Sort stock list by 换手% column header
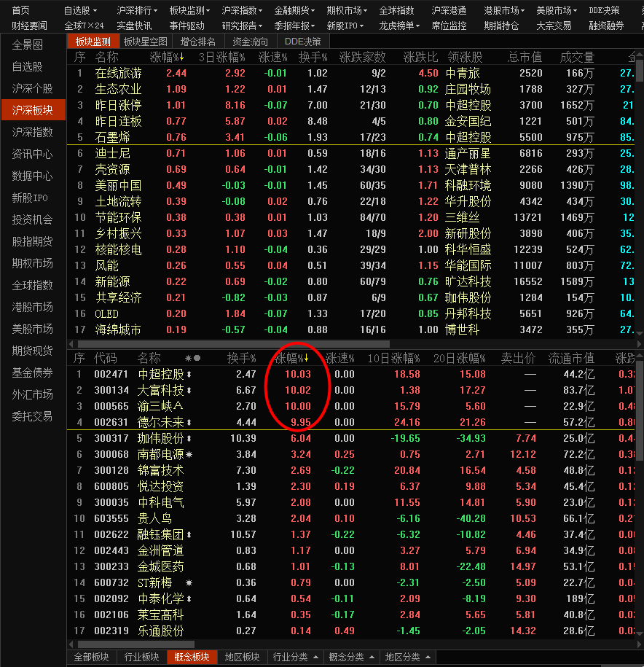 pyautogui.click(x=241, y=358)
